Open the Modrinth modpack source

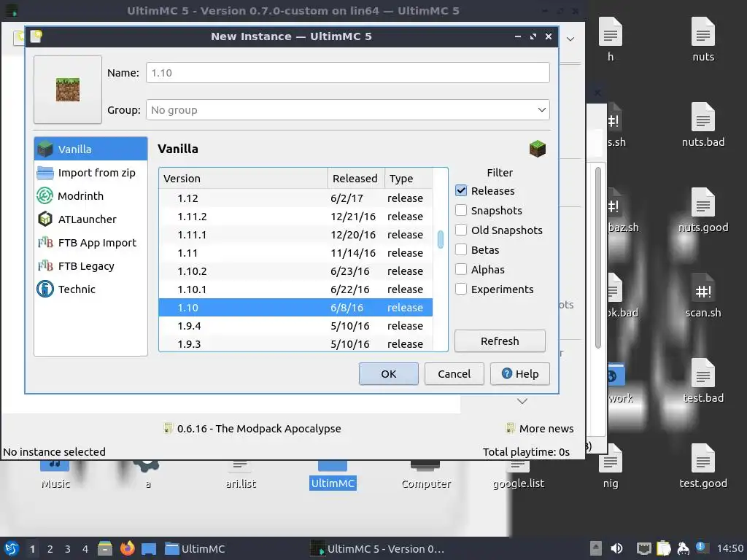tap(90, 195)
